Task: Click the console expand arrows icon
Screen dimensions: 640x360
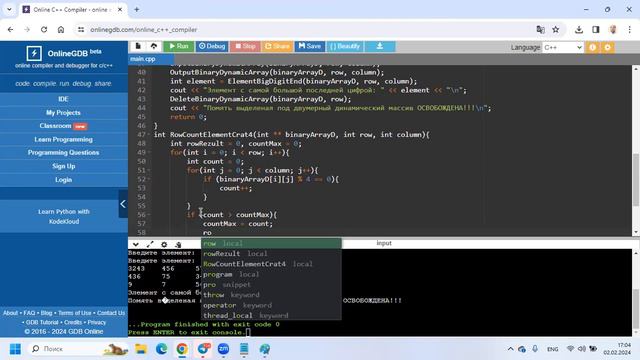Action: [x=150, y=244]
